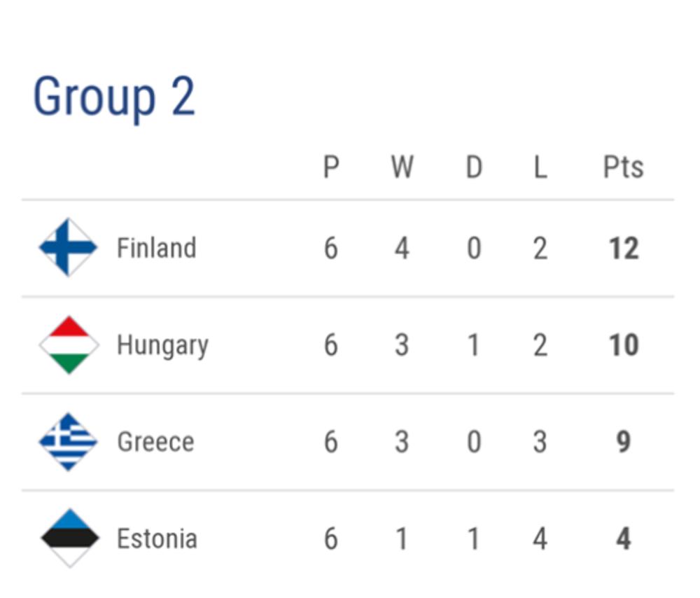Select the Greece team name
The height and width of the screenshot is (598, 700).
[x=155, y=442]
